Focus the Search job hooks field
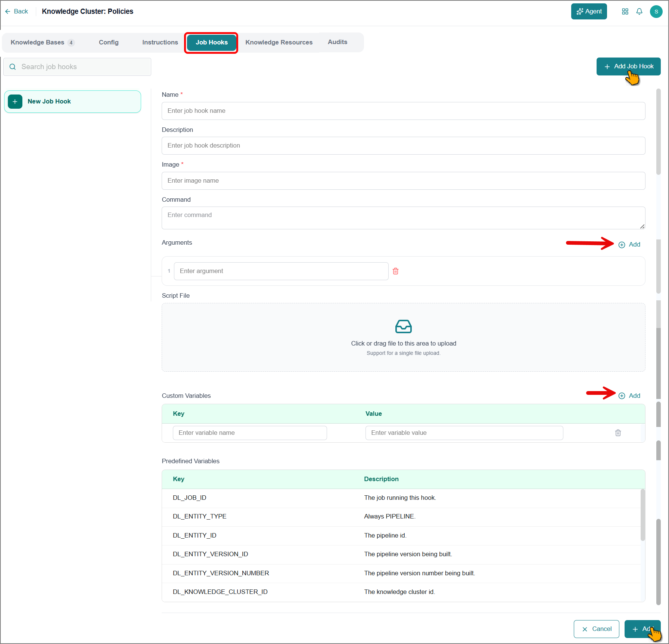Image resolution: width=669 pixels, height=644 pixels. pos(77,67)
